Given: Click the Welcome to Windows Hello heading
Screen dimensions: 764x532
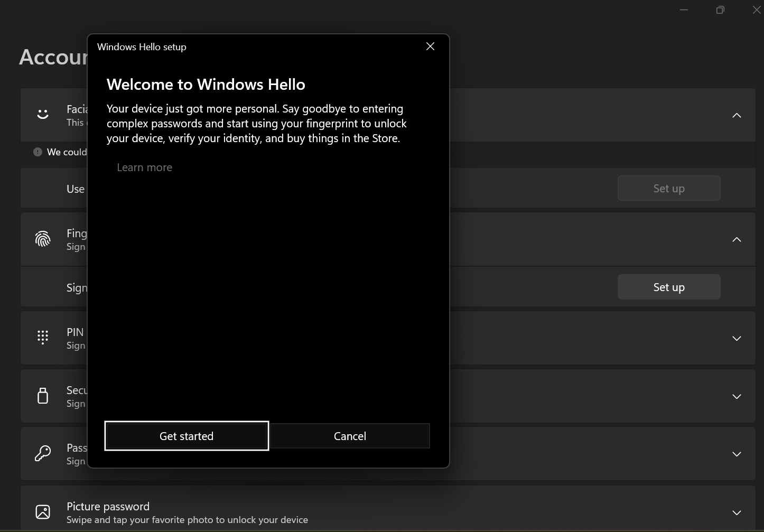Looking at the screenshot, I should (x=206, y=85).
